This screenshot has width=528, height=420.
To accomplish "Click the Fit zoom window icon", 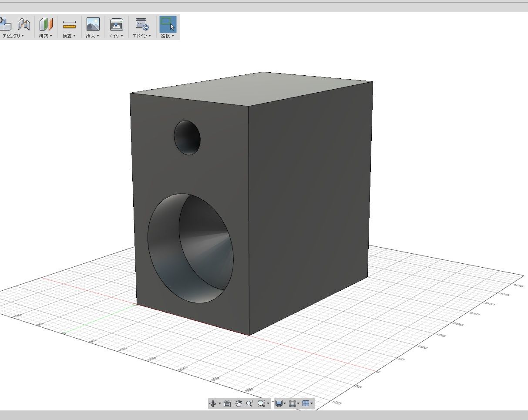I will coord(261,403).
